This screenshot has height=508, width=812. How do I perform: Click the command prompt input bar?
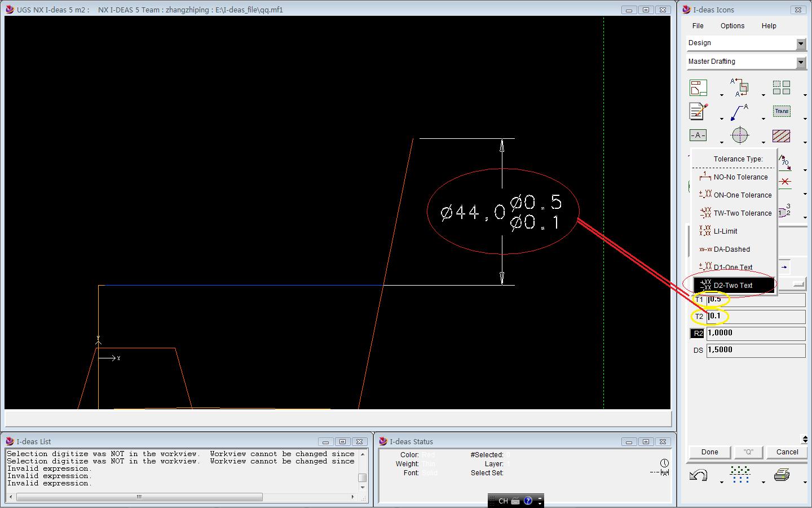pyautogui.click(x=338, y=418)
